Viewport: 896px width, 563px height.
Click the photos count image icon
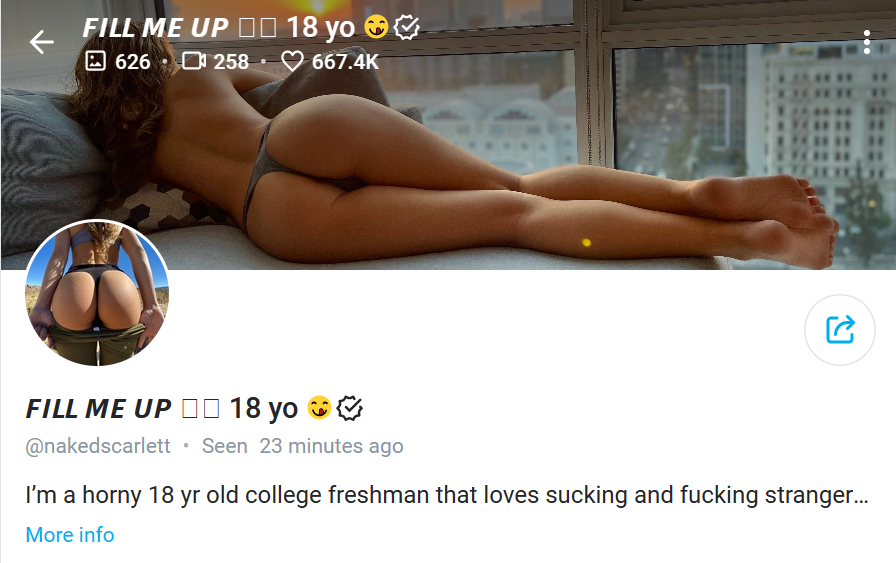(x=95, y=61)
